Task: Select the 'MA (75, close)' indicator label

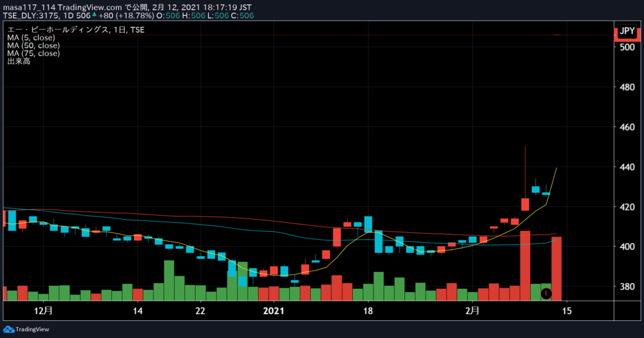Action: tap(33, 53)
